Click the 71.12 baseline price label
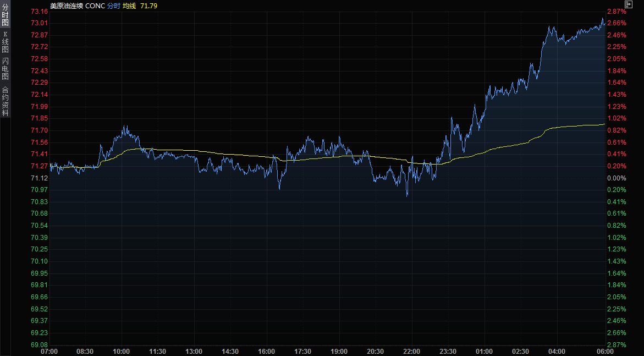Viewport: 644px width, 356px height. (39, 178)
